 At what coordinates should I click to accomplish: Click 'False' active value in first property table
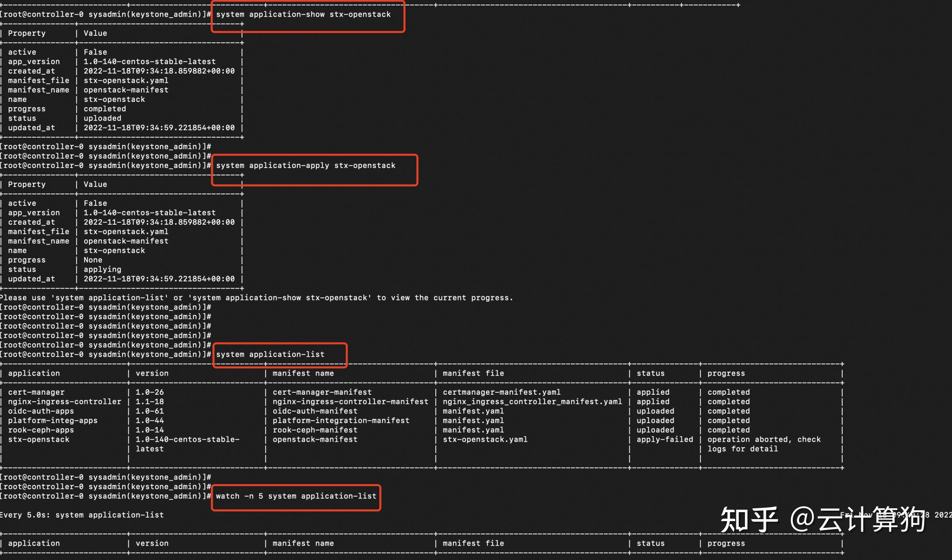[95, 52]
